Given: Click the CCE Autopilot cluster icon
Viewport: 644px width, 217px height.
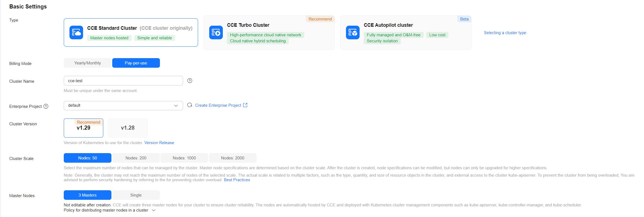Looking at the screenshot, I should tap(353, 33).
